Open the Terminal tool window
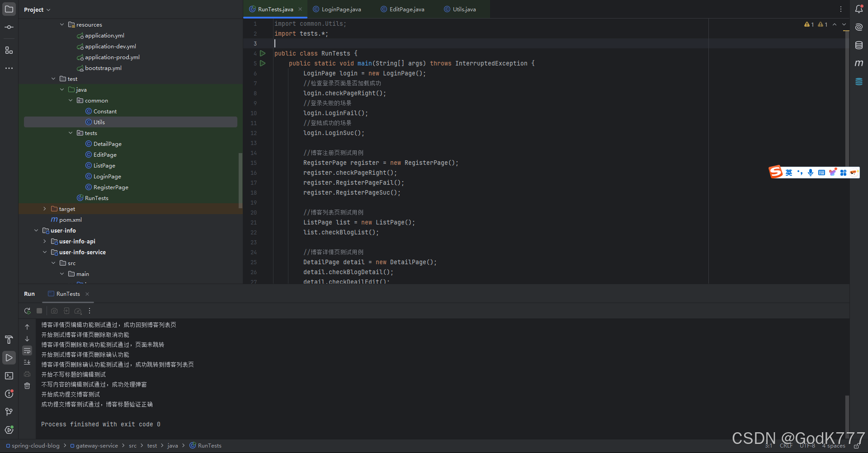Screen dimensions: 868x453 pyautogui.click(x=9, y=376)
